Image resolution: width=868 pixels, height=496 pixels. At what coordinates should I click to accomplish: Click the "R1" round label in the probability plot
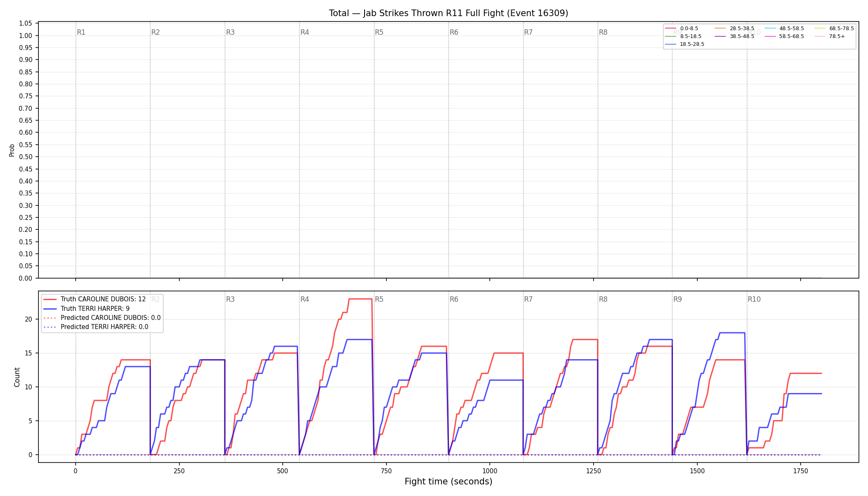click(x=81, y=32)
